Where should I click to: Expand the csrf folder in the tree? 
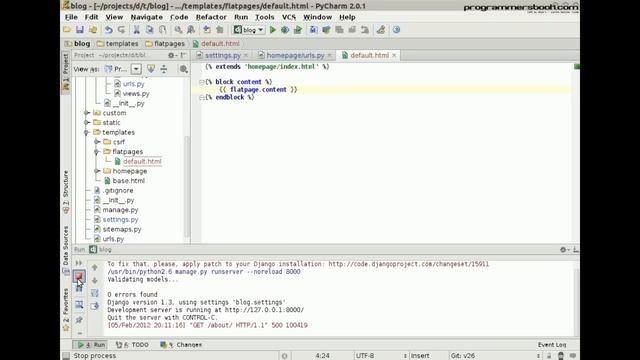(97, 142)
